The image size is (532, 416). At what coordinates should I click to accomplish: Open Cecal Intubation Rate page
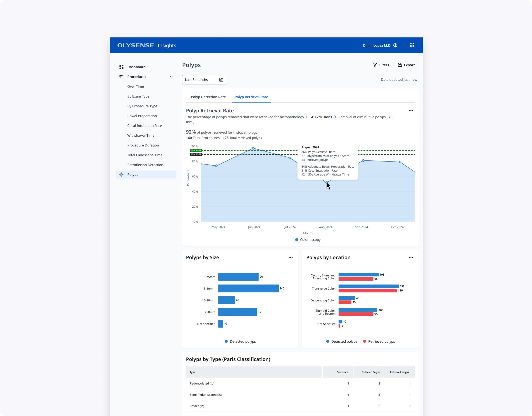(x=144, y=126)
